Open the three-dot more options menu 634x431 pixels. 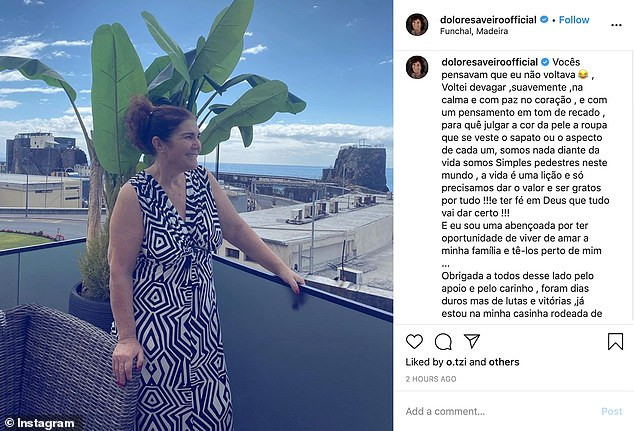tap(616, 25)
